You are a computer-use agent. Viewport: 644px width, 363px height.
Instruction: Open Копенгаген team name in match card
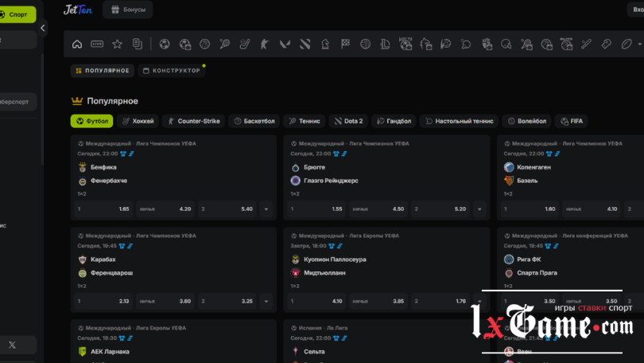pos(533,167)
